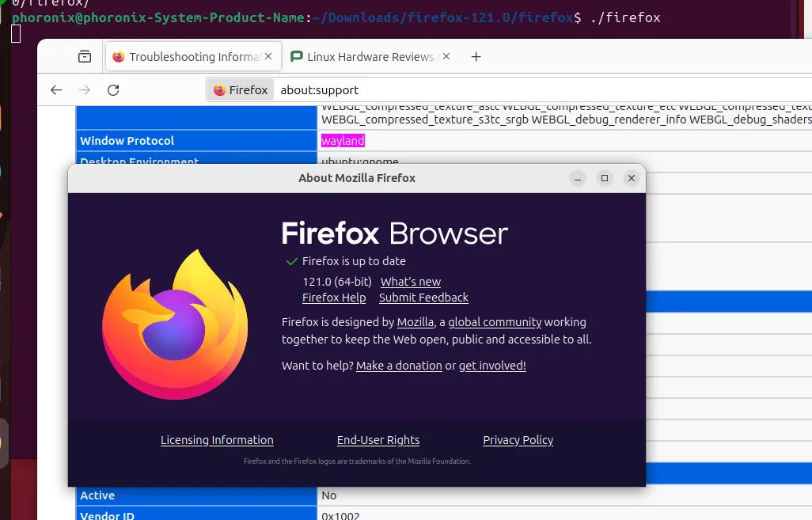The width and height of the screenshot is (812, 520).
Task: Close the Troubleshooting Information tab
Action: coord(268,56)
